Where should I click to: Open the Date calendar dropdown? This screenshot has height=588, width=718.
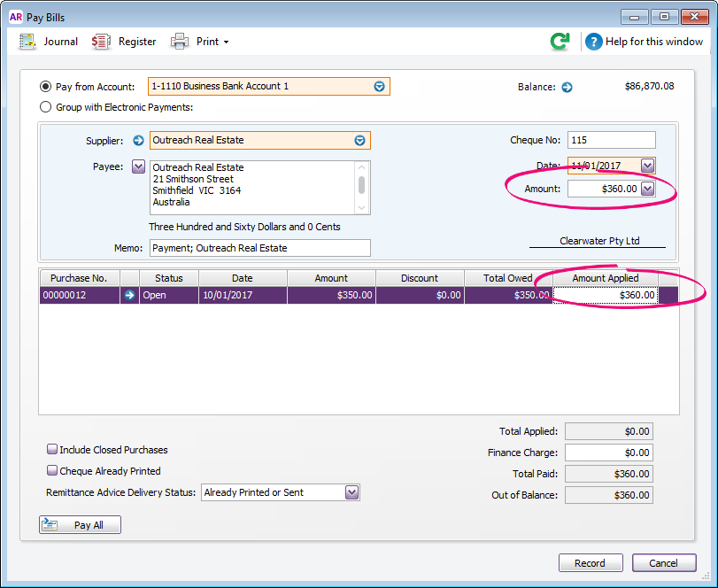647,166
